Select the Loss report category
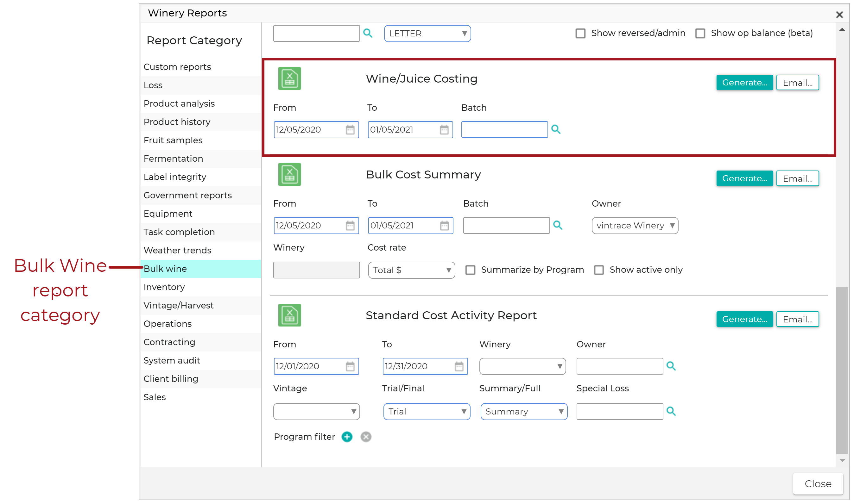854x504 pixels. 200,85
